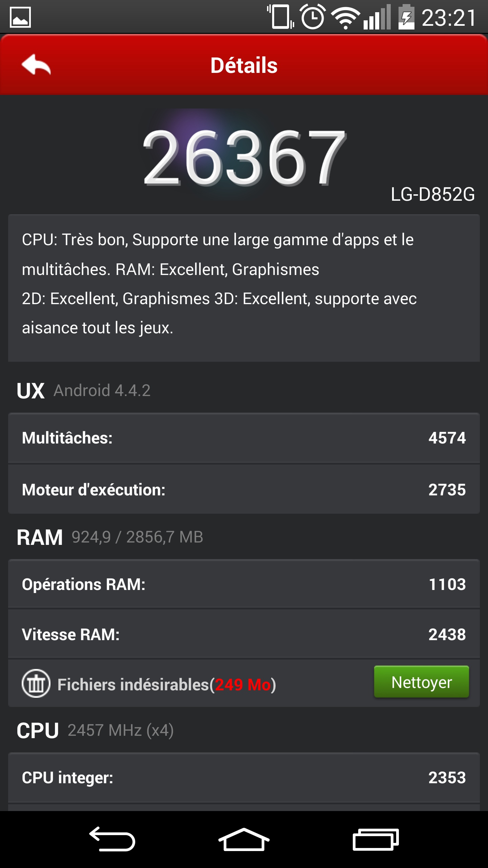Tap the vibrate mode status icon
Screen dimensions: 488x868
[x=281, y=17]
